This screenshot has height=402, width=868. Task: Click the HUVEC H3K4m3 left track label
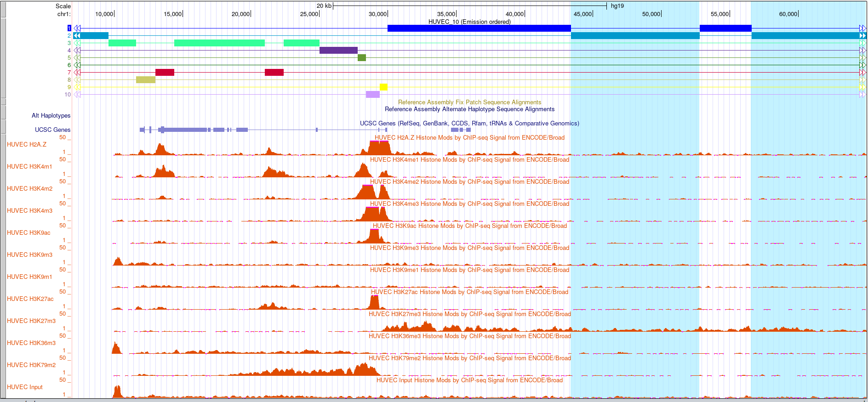point(29,211)
